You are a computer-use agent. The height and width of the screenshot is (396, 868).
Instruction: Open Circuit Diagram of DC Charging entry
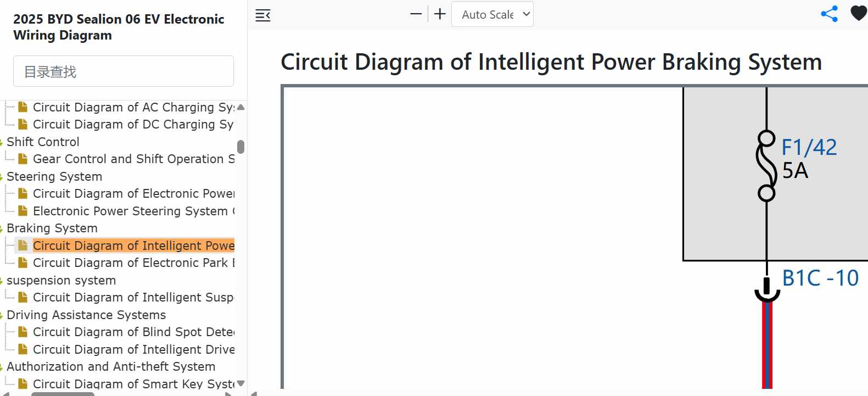click(133, 124)
